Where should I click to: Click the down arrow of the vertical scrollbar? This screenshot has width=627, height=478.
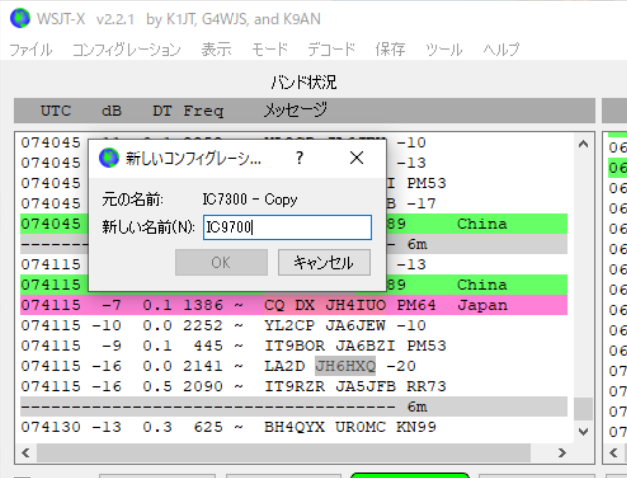(x=583, y=432)
